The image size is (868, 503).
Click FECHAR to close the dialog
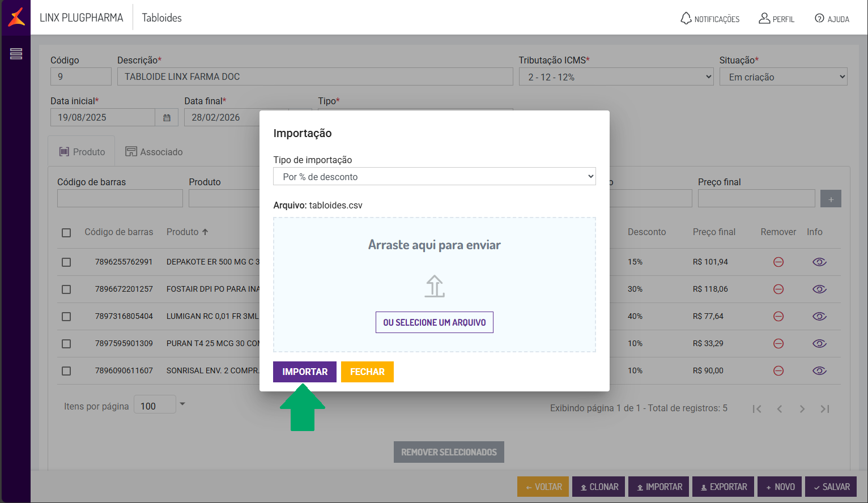pos(367,372)
